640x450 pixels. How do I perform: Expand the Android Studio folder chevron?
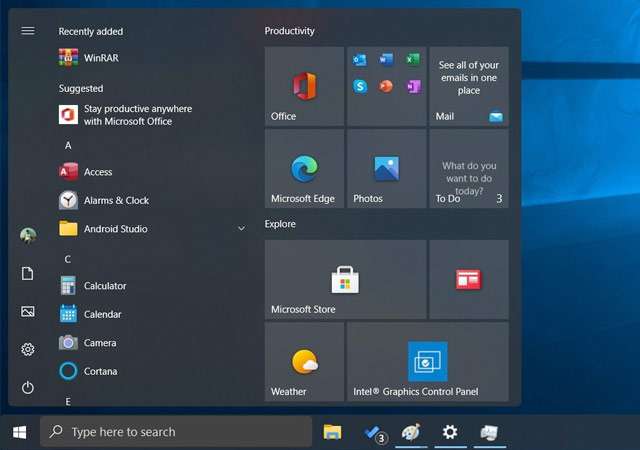point(241,229)
